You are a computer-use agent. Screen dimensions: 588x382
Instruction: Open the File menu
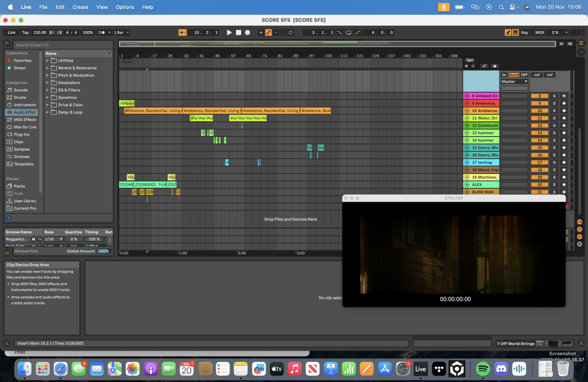pos(43,7)
